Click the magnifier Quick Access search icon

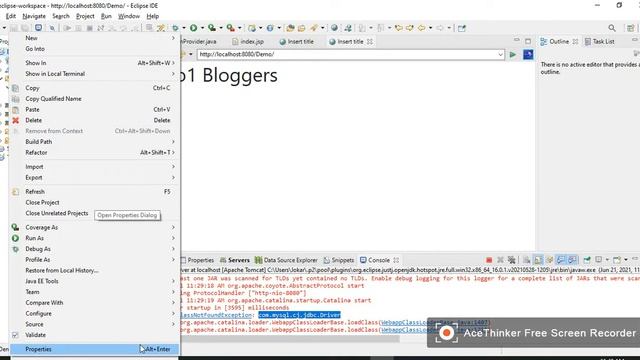tap(611, 28)
